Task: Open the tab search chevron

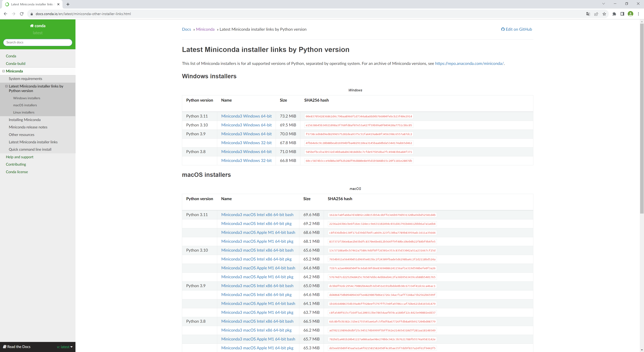Action: (x=603, y=4)
